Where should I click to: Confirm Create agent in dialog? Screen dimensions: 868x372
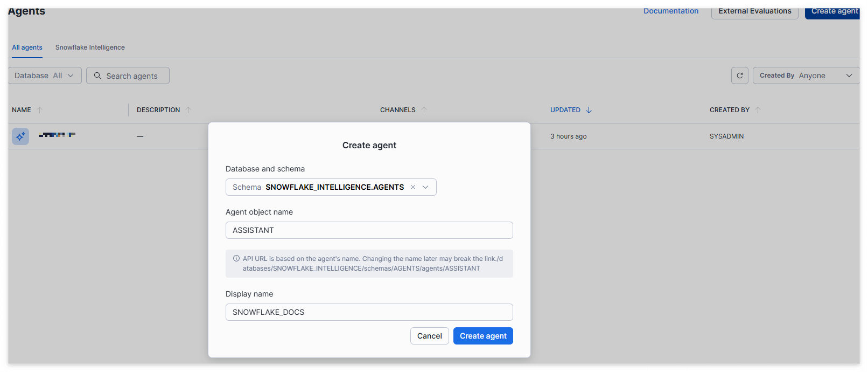tap(483, 336)
